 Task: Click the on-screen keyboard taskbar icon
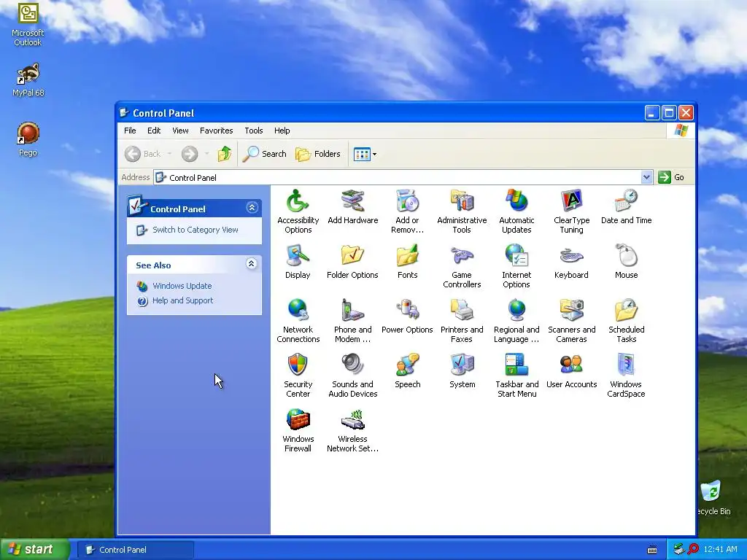(652, 550)
